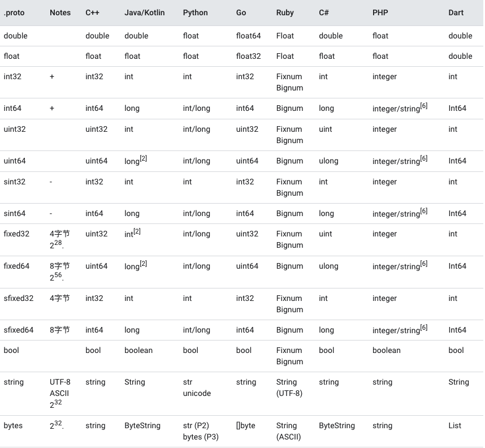
Task: Click float64 in the double row
Action: (x=248, y=36)
